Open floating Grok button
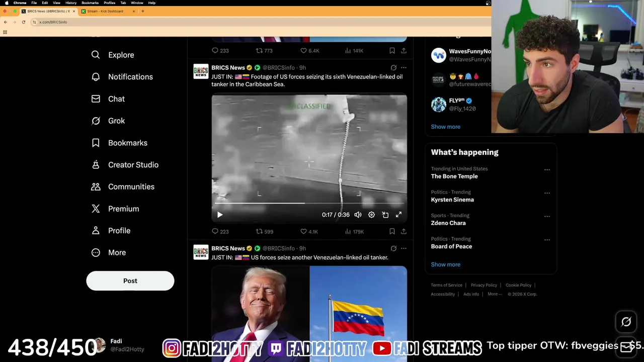The width and height of the screenshot is (644, 362). 626,322
